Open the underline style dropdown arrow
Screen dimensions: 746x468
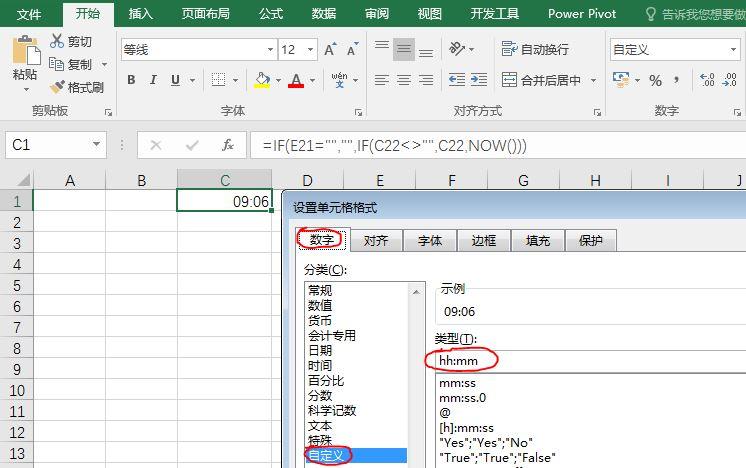click(192, 80)
